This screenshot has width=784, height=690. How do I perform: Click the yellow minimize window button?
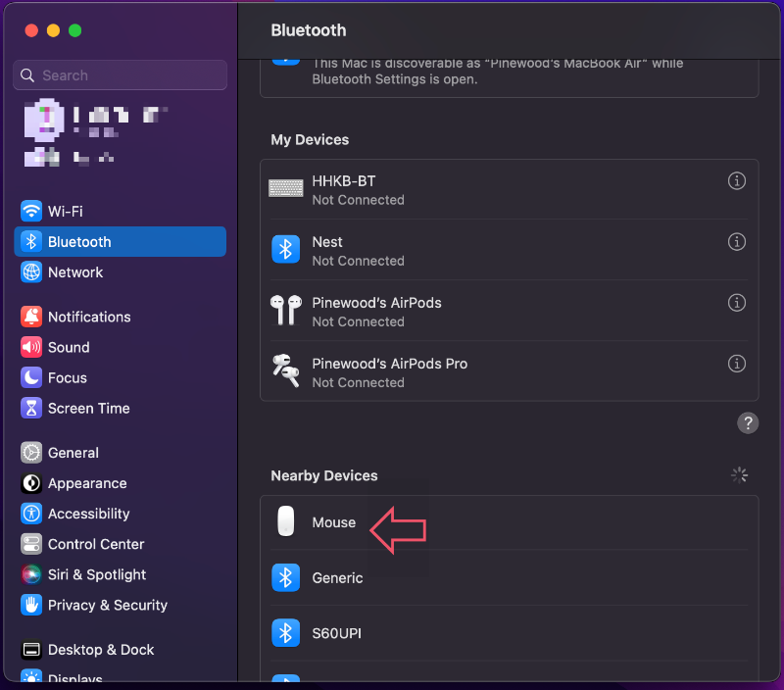(53, 30)
